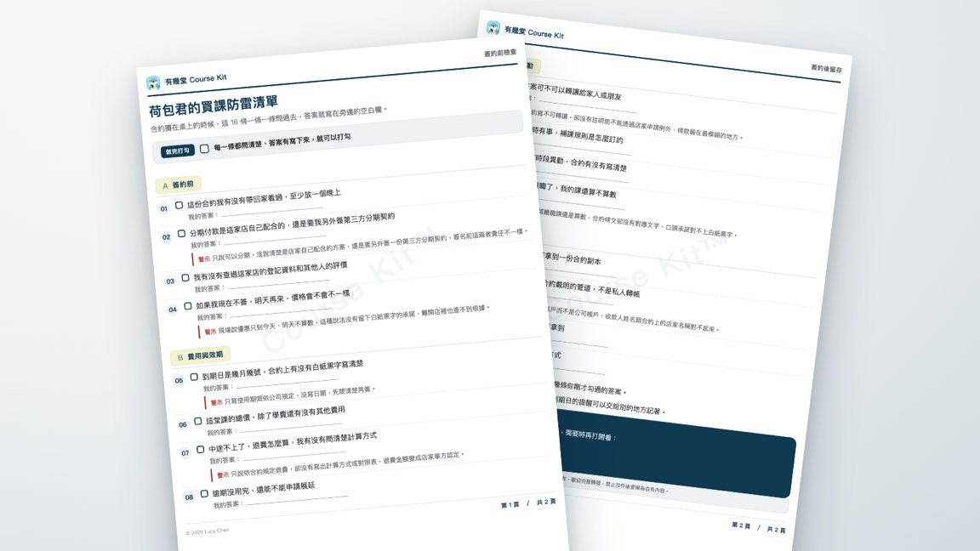This screenshot has width=980, height=551.
Task: Click the 第 2 頁 / 共 2 頁 footer
Action: pos(759,528)
